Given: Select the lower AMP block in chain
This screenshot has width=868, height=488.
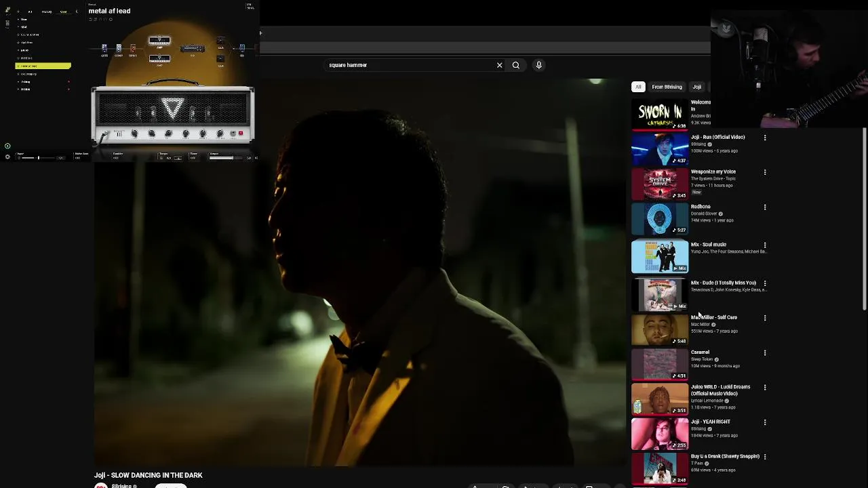Looking at the screenshot, I should [x=159, y=59].
